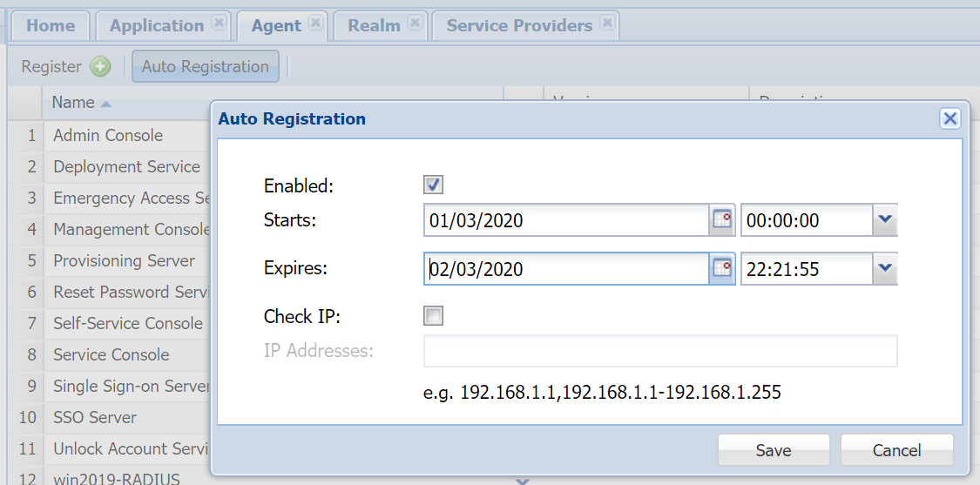This screenshot has height=485, width=980.
Task: Expand the Starts time dropdown
Action: (885, 220)
